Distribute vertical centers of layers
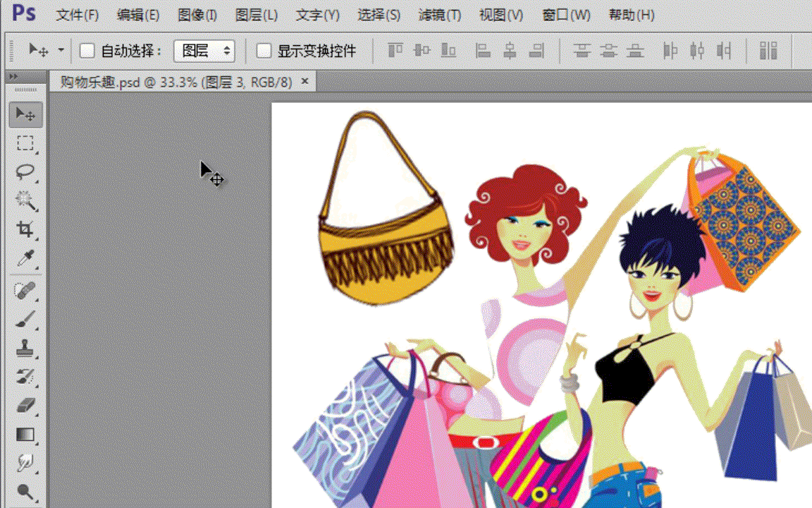Image resolution: width=812 pixels, height=508 pixels. point(608,51)
